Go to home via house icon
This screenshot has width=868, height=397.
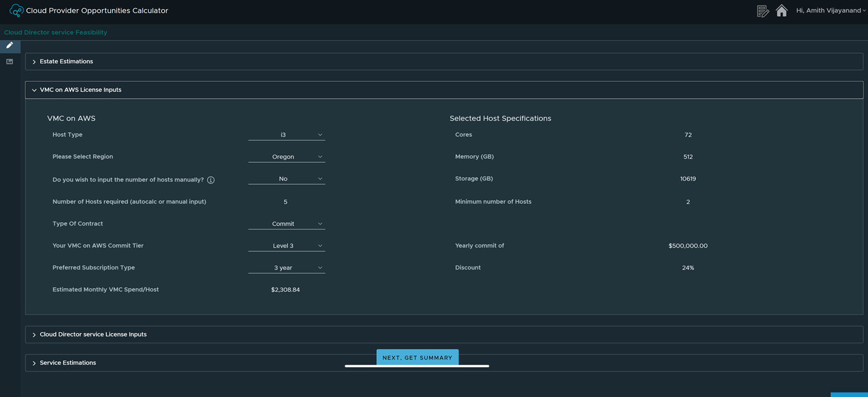click(x=781, y=11)
